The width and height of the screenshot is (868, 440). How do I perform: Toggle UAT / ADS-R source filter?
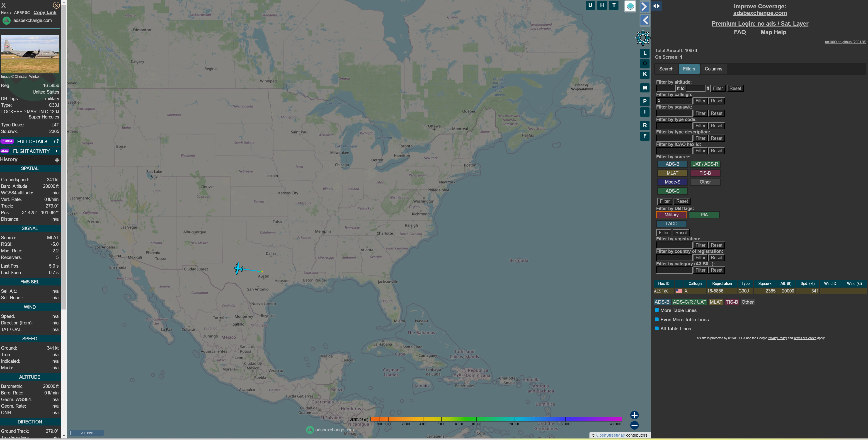(705, 164)
